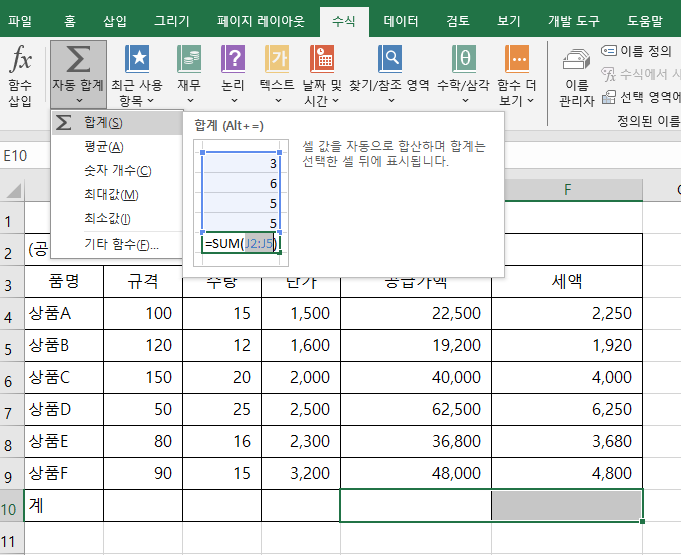Viewport: 681px width, 555px height.
Task: Select row 4 header
Action: pos(12,314)
